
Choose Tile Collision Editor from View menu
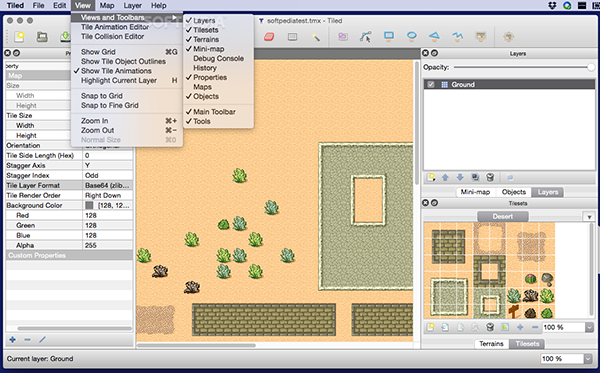(112, 37)
